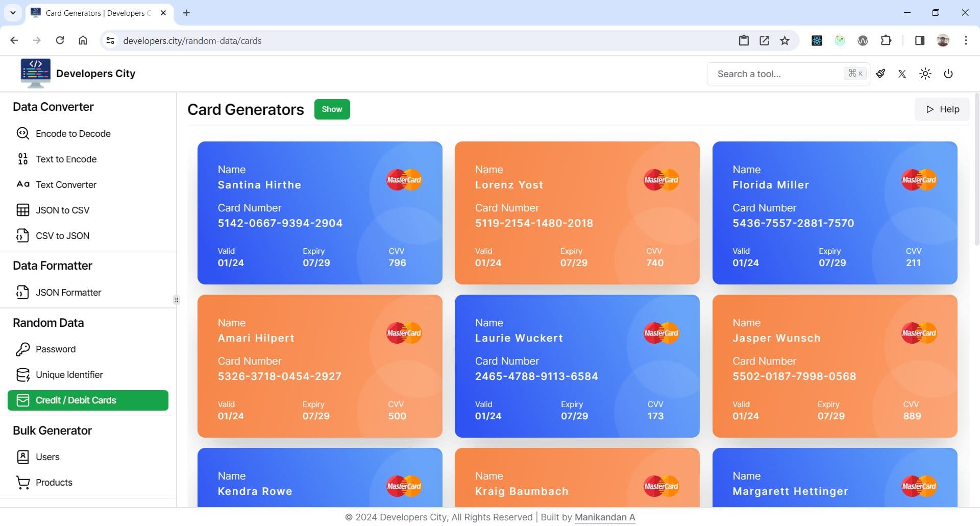
Task: Click the name Laurie Wuckert
Action: 519,338
